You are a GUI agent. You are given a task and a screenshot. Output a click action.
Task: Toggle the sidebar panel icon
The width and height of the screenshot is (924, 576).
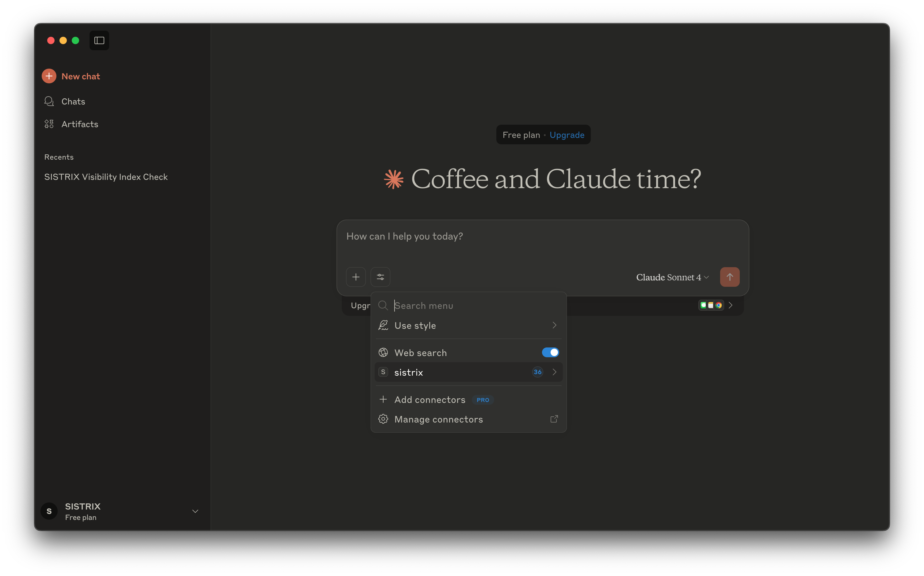(99, 40)
